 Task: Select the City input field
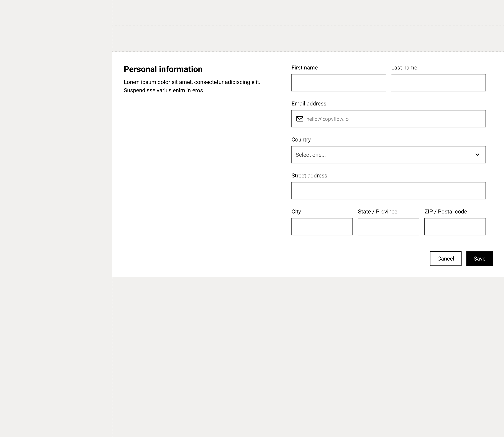click(x=322, y=227)
